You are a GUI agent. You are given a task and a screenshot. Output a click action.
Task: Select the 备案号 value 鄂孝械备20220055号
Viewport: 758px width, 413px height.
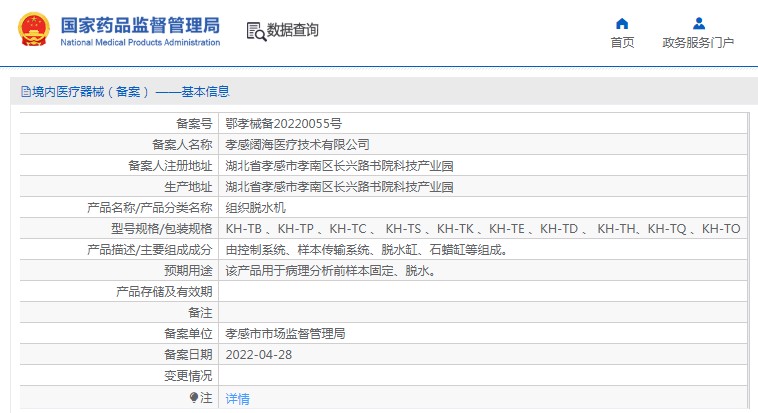(284, 124)
